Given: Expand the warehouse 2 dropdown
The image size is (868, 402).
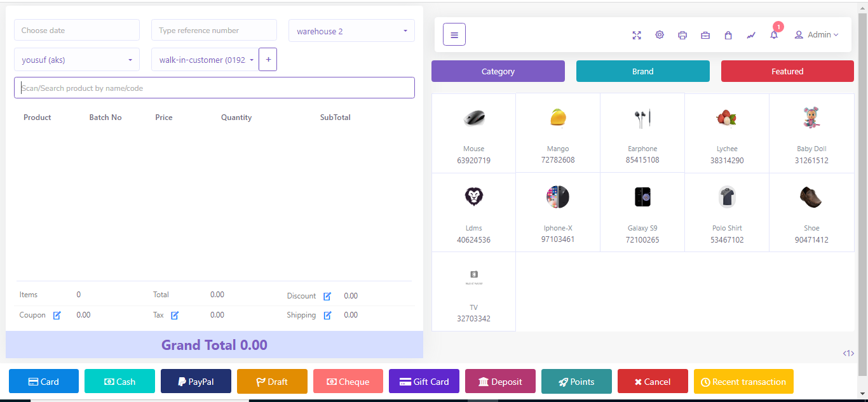Looking at the screenshot, I should [351, 31].
